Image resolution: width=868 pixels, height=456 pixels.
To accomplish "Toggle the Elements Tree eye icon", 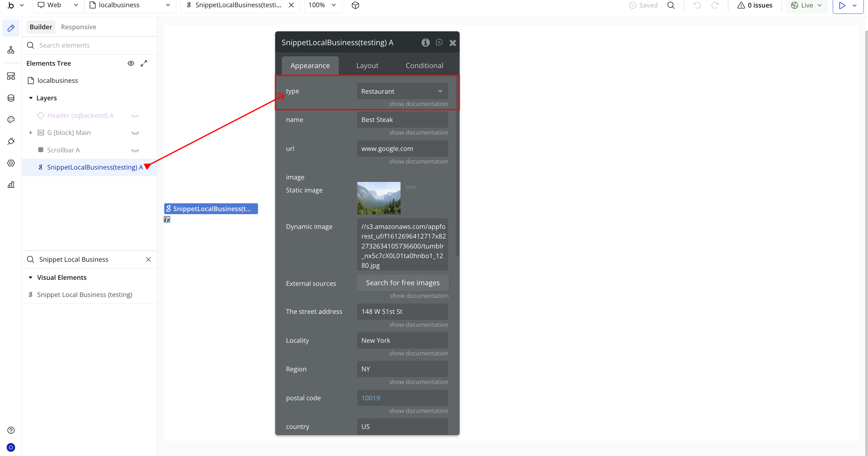I will [x=131, y=63].
